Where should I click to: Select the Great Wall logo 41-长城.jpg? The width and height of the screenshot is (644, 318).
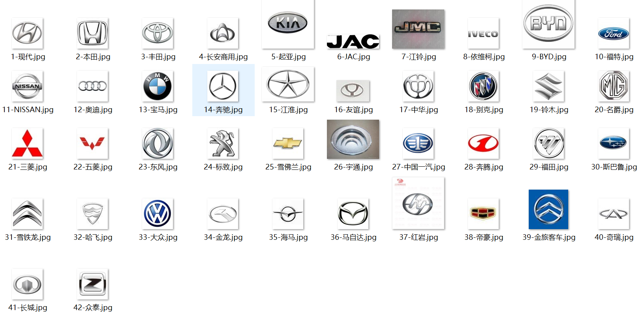coord(27,284)
